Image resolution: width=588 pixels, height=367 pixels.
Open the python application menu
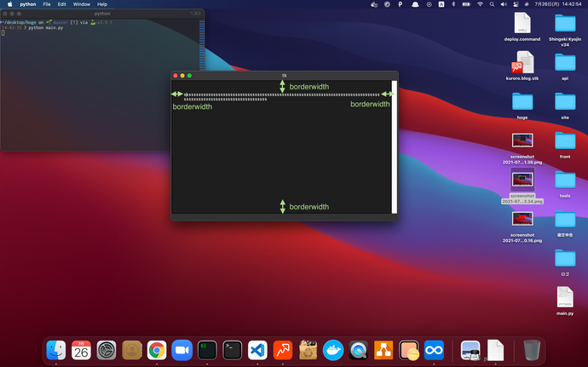pyautogui.click(x=28, y=4)
